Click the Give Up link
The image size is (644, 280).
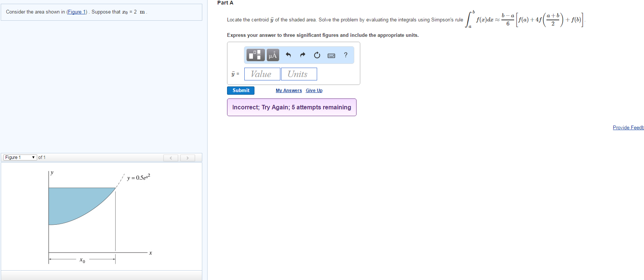(x=314, y=91)
